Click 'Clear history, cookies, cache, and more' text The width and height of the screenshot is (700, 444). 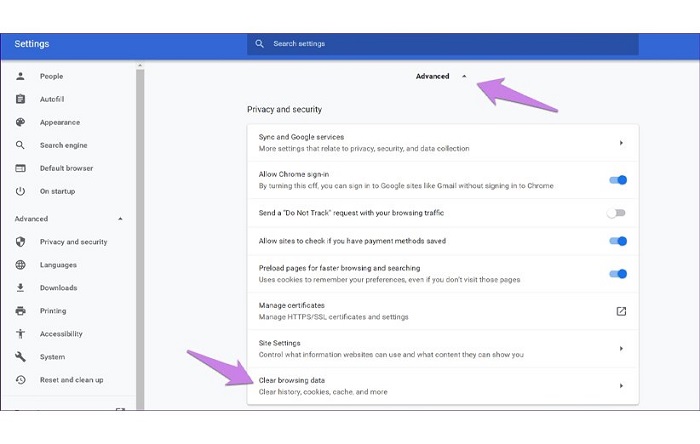pos(323,392)
